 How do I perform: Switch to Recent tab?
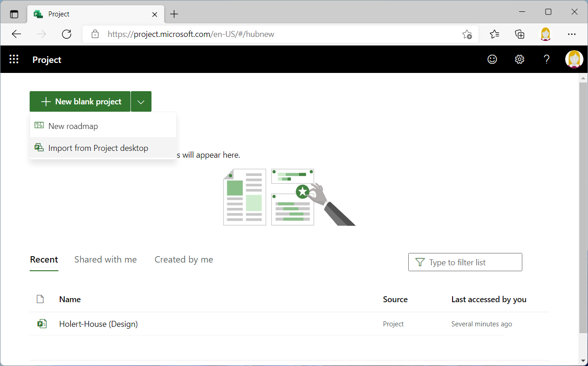click(44, 260)
